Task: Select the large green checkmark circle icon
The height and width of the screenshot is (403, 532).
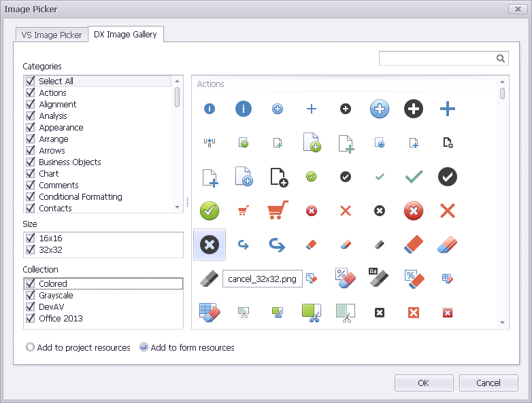Action: point(210,211)
